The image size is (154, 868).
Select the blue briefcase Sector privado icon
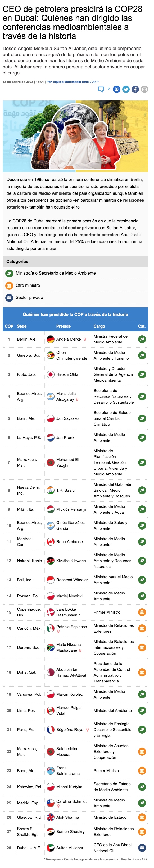9,298
